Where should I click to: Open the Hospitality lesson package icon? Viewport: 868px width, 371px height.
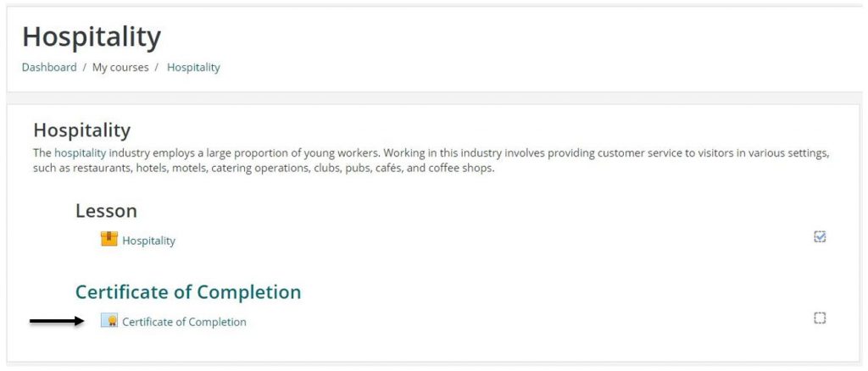point(108,240)
